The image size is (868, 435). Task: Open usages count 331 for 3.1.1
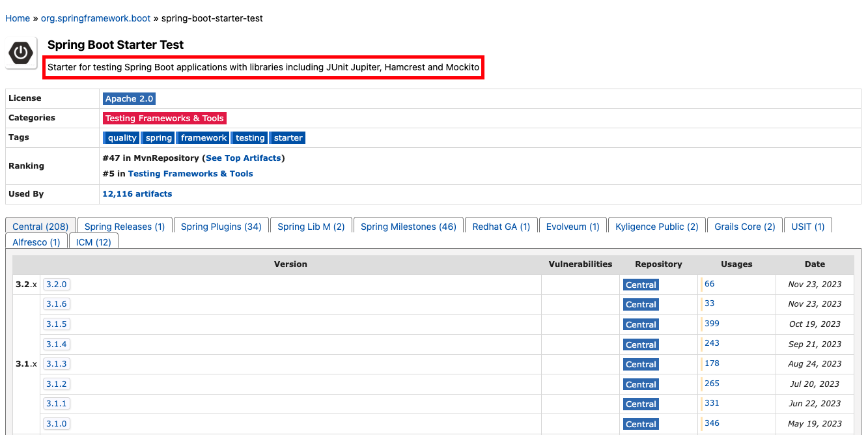tap(712, 403)
